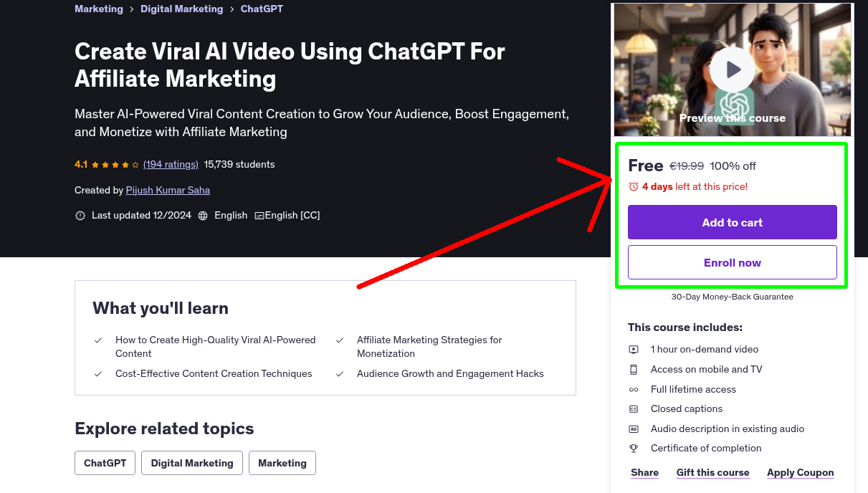Click the This course includes: heading
Image resolution: width=868 pixels, height=493 pixels.
[685, 327]
